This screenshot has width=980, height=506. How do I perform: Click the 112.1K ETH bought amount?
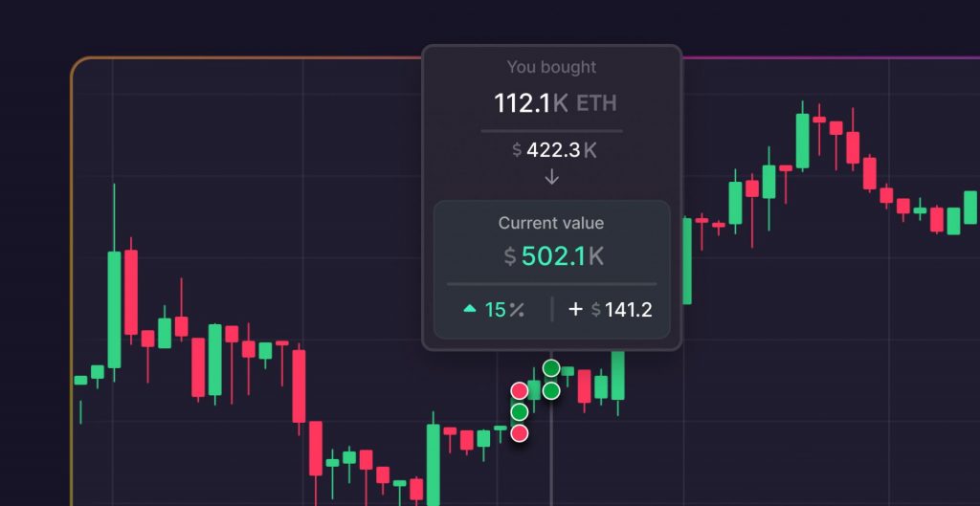[531, 103]
